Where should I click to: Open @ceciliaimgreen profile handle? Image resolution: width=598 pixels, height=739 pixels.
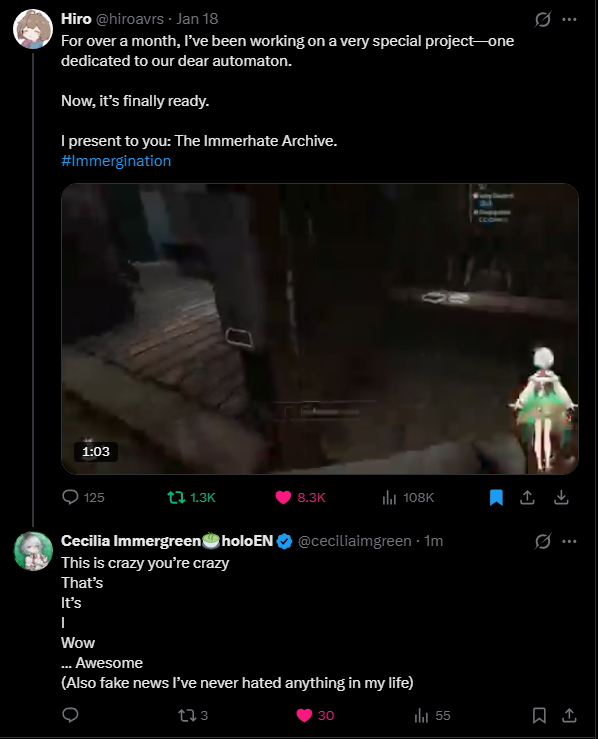point(354,541)
